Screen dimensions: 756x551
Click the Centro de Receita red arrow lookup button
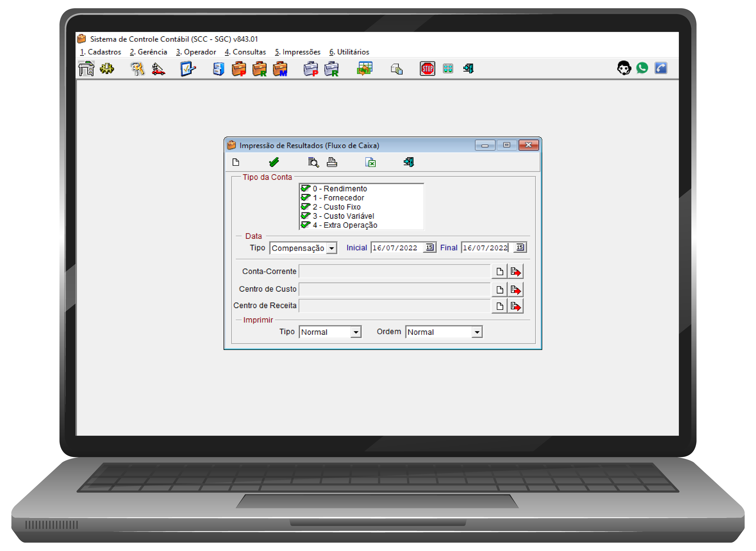tap(516, 307)
